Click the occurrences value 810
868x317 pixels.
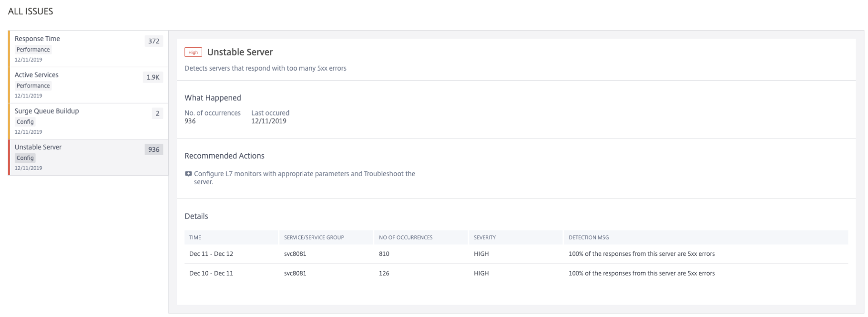[384, 254]
